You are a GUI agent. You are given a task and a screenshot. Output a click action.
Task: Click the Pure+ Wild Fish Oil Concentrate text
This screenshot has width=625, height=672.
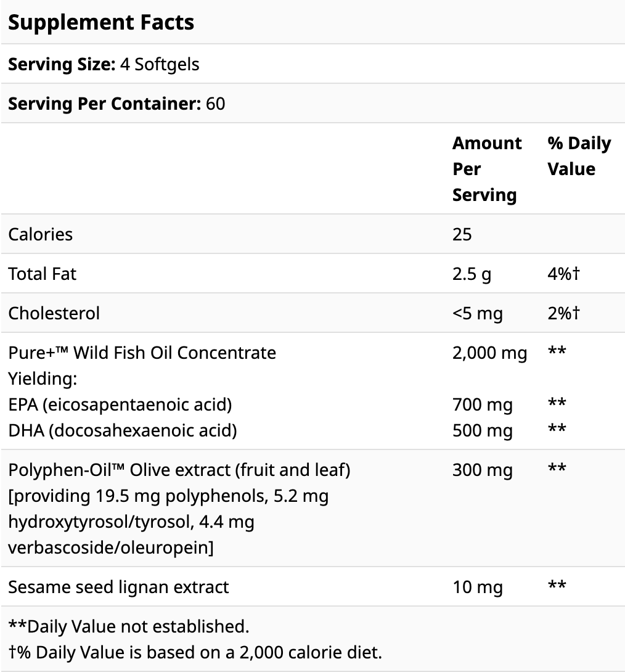coord(142,353)
